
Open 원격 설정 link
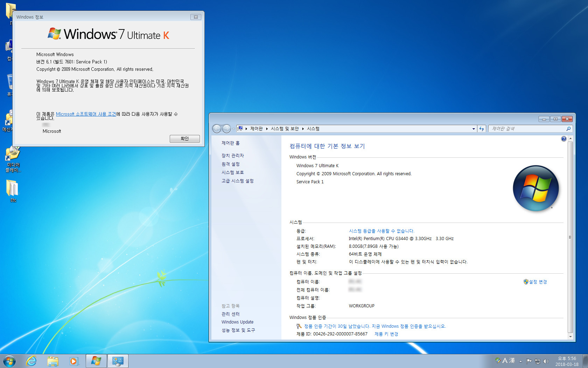click(230, 164)
